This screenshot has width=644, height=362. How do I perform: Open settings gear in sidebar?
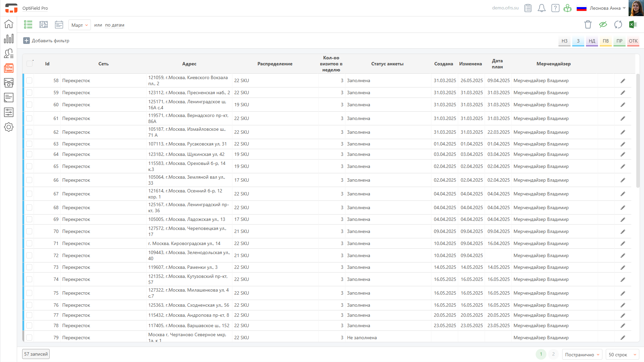tap(9, 127)
